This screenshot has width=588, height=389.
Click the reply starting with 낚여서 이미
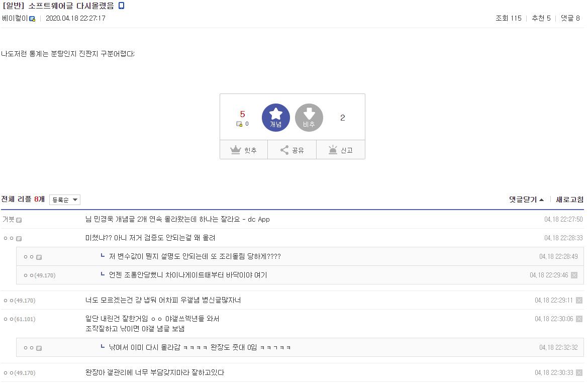200,347
